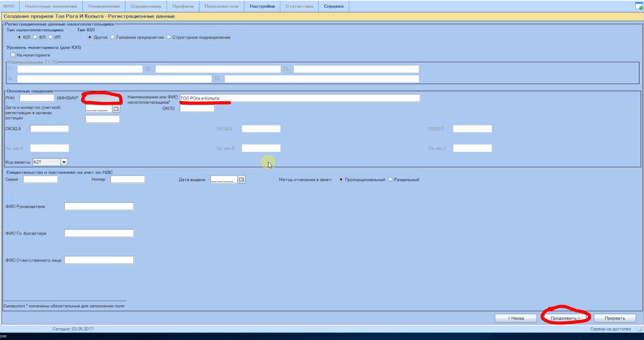Viewport: 644px width, 340px height.
Task: Click taxpayer name field ТОО РОга и Копыта
Action: pyautogui.click(x=300, y=98)
